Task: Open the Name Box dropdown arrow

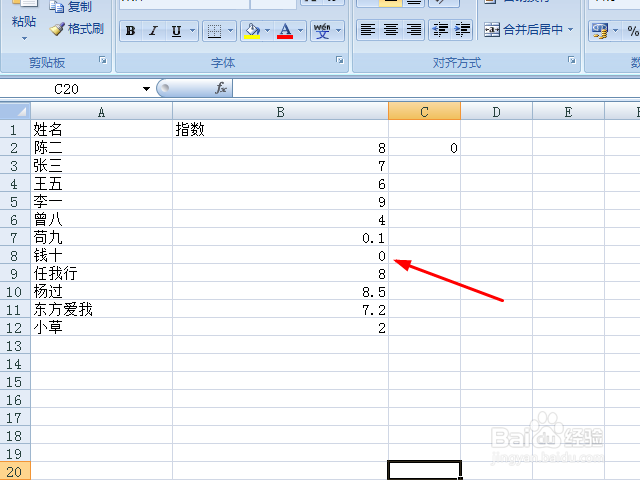Action: (146, 89)
